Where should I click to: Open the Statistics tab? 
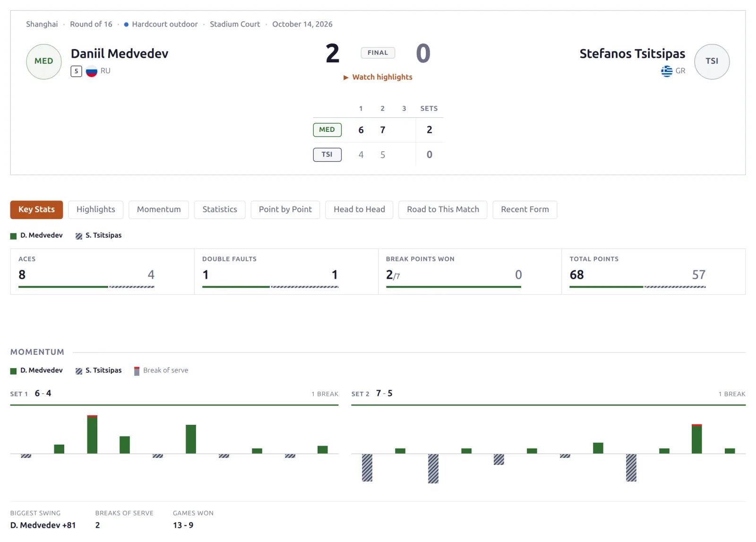tap(220, 210)
